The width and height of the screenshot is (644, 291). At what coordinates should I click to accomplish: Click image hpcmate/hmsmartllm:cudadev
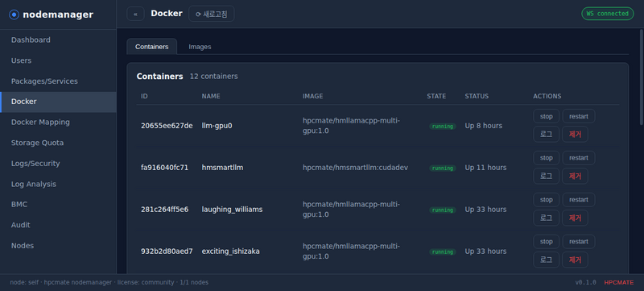pos(355,168)
